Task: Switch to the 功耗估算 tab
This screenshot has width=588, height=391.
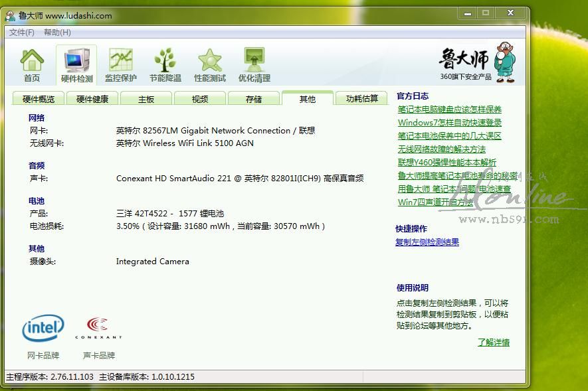Action: [361, 98]
